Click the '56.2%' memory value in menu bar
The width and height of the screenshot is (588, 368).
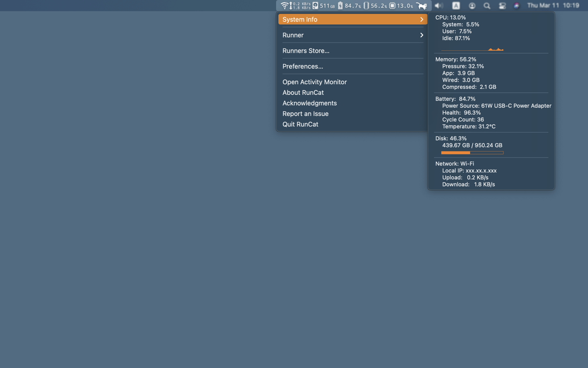(x=379, y=5)
